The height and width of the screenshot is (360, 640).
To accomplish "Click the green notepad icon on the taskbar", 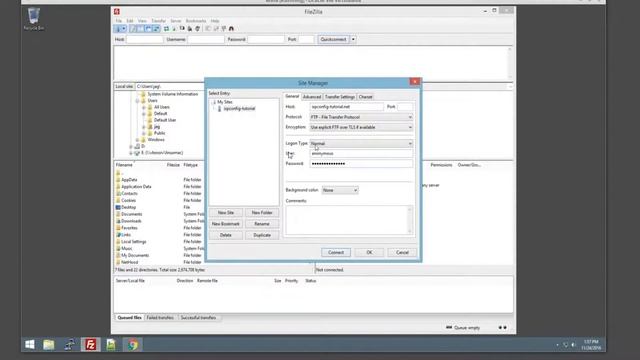I will 111,344.
